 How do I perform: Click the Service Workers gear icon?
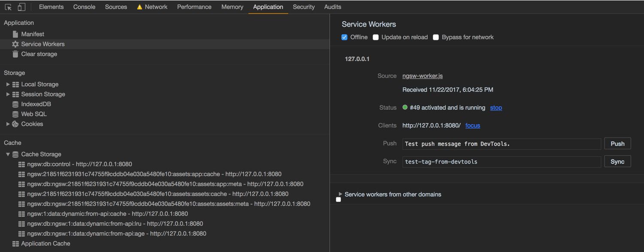pos(15,44)
